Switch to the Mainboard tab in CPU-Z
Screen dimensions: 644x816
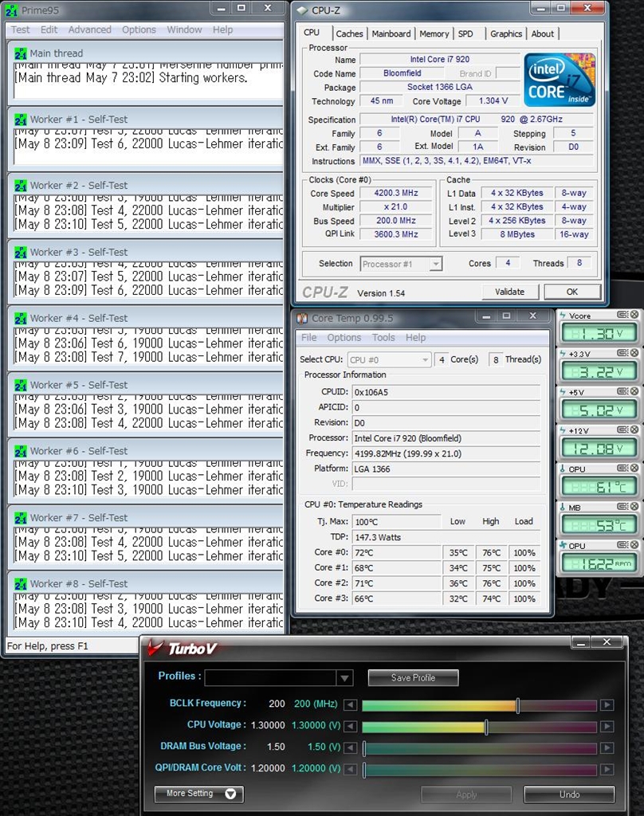tap(391, 33)
